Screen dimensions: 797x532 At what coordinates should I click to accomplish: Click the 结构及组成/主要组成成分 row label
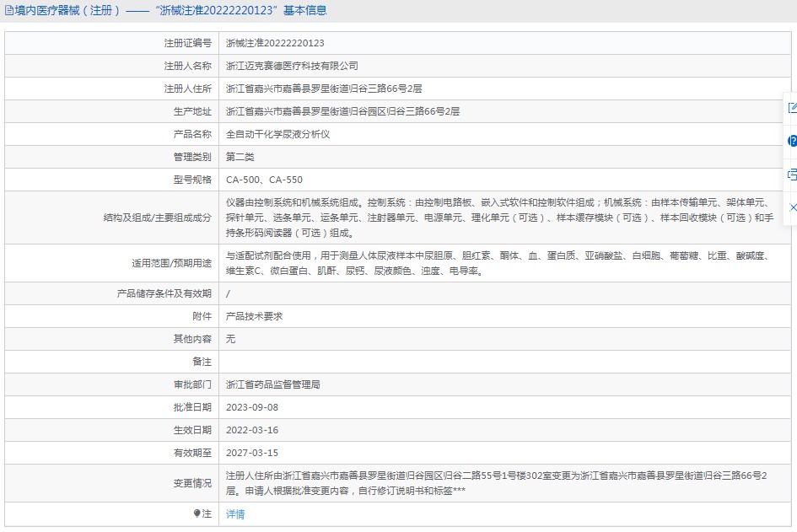tap(157, 218)
